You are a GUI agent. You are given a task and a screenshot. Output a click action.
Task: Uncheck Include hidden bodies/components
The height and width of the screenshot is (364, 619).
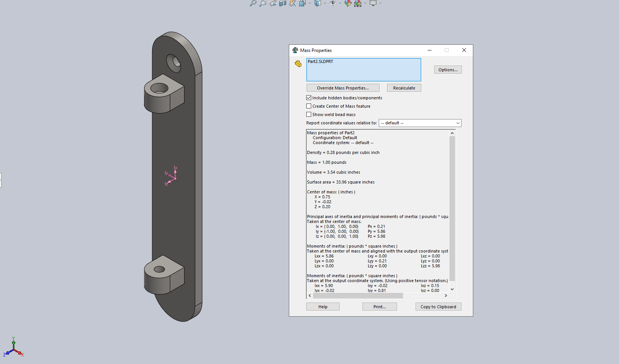309,98
